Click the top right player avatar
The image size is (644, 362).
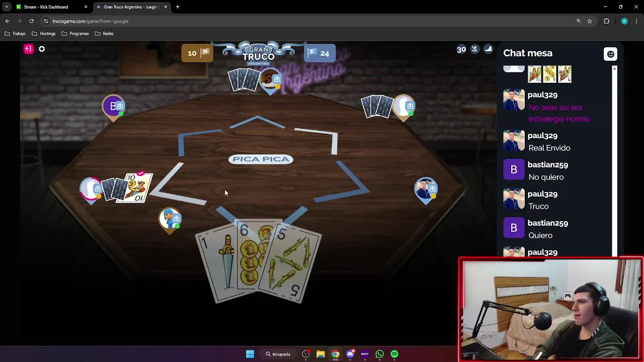coord(405,107)
